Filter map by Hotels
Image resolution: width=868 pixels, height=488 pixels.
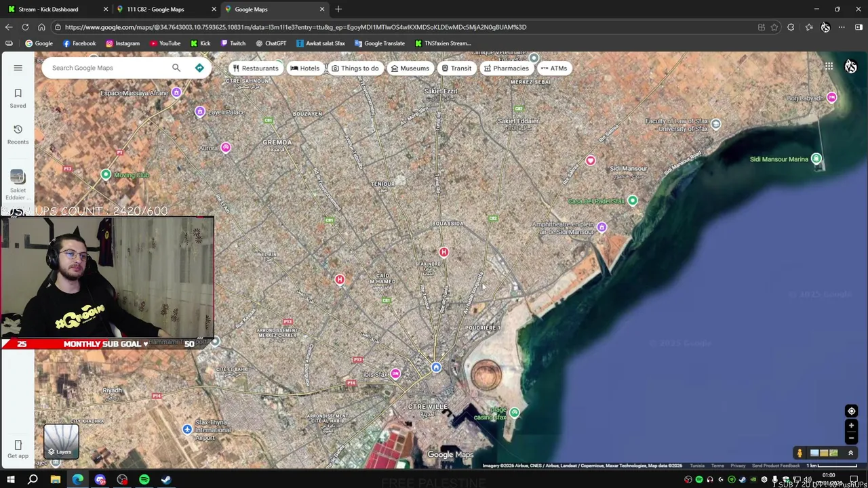[x=304, y=68]
